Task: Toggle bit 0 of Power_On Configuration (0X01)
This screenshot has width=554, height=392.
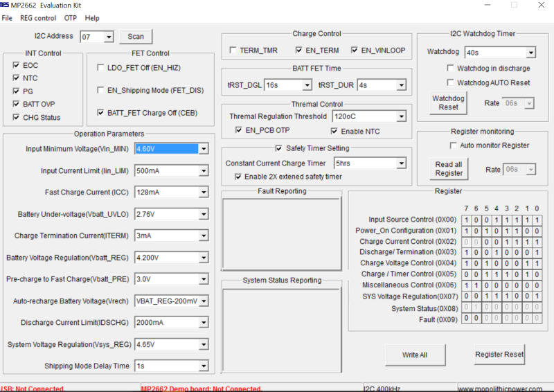Action: point(537,231)
